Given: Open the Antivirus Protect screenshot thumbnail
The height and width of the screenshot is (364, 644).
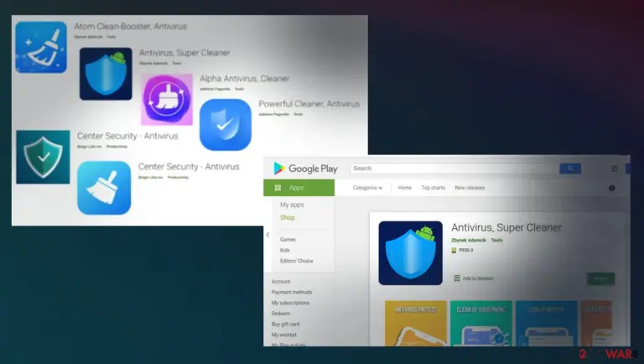Looking at the screenshot, I should pos(416,324).
